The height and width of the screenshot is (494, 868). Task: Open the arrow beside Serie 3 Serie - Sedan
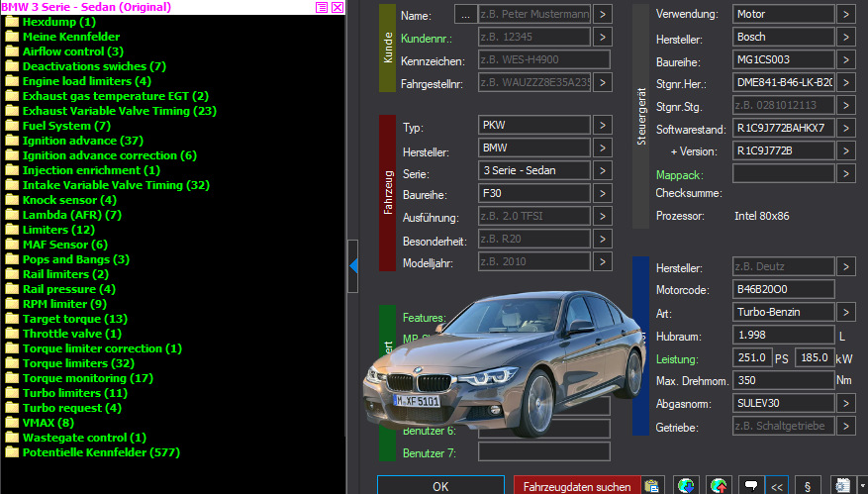pyautogui.click(x=603, y=170)
